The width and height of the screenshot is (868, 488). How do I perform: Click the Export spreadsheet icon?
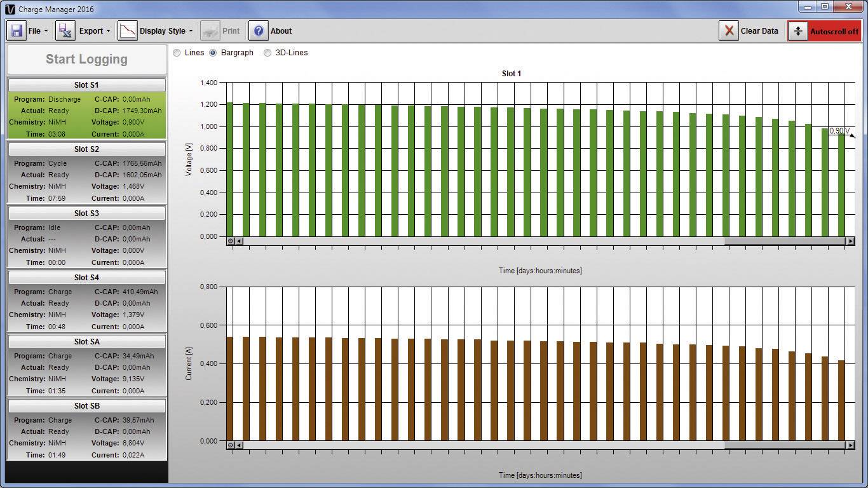pyautogui.click(x=65, y=30)
